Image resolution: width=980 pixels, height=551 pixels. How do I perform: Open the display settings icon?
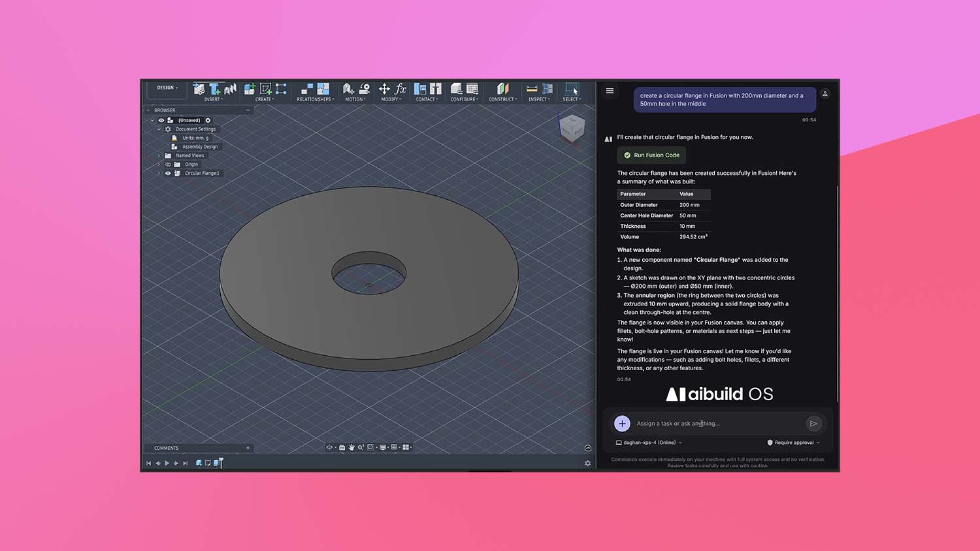pos(382,447)
